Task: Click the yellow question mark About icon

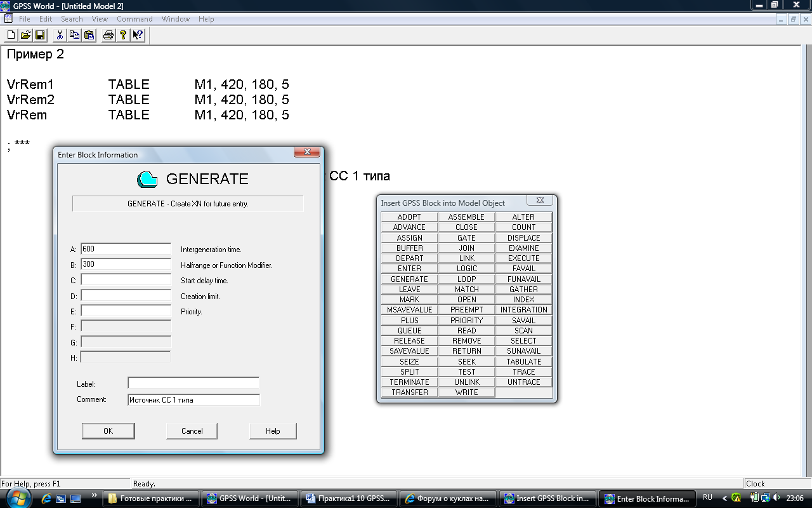Action: 123,35
